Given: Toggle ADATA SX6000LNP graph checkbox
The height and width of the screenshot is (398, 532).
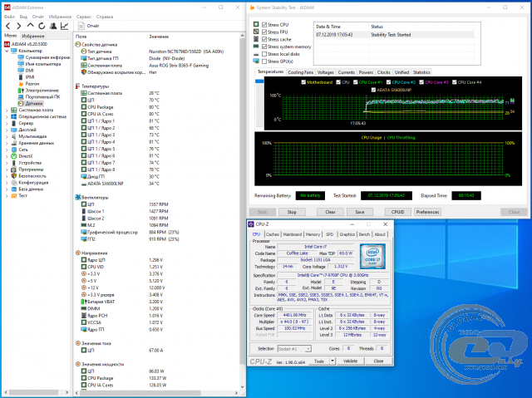Looking at the screenshot, I should click(x=373, y=90).
